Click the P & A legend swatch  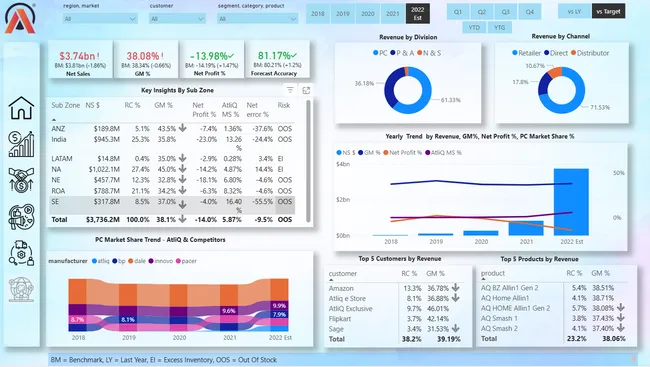pyautogui.click(x=392, y=53)
